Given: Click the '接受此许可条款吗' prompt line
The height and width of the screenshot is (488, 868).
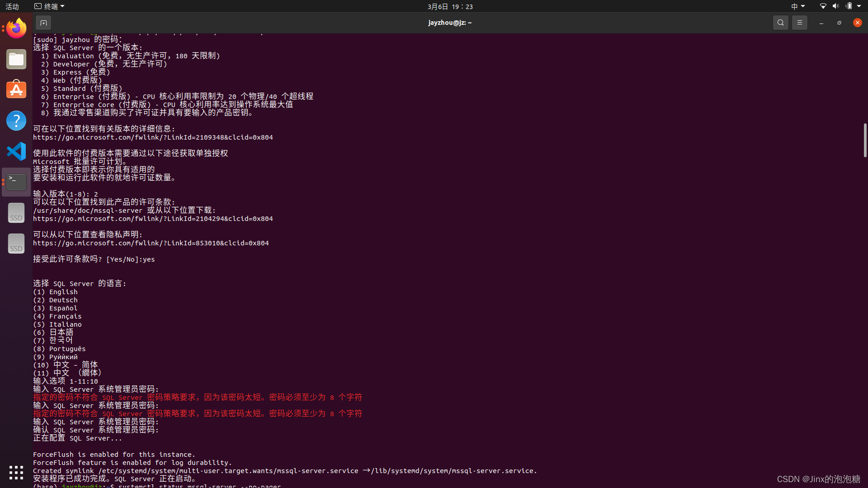Looking at the screenshot, I should (94, 259).
